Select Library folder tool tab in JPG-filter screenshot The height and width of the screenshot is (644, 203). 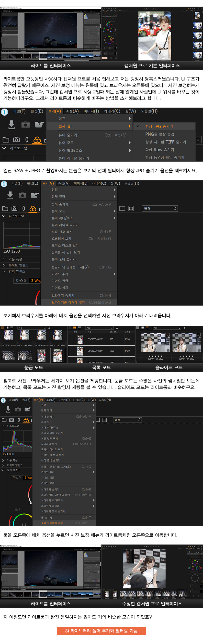click(x=6, y=140)
